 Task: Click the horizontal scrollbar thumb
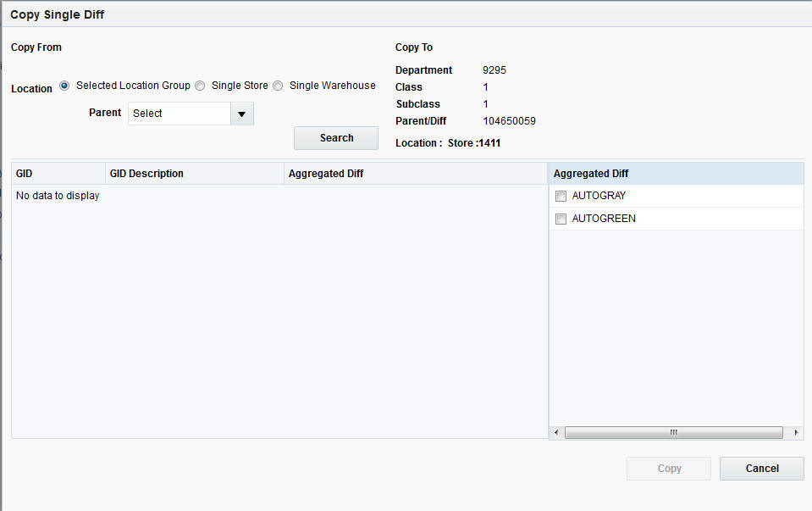tap(674, 432)
